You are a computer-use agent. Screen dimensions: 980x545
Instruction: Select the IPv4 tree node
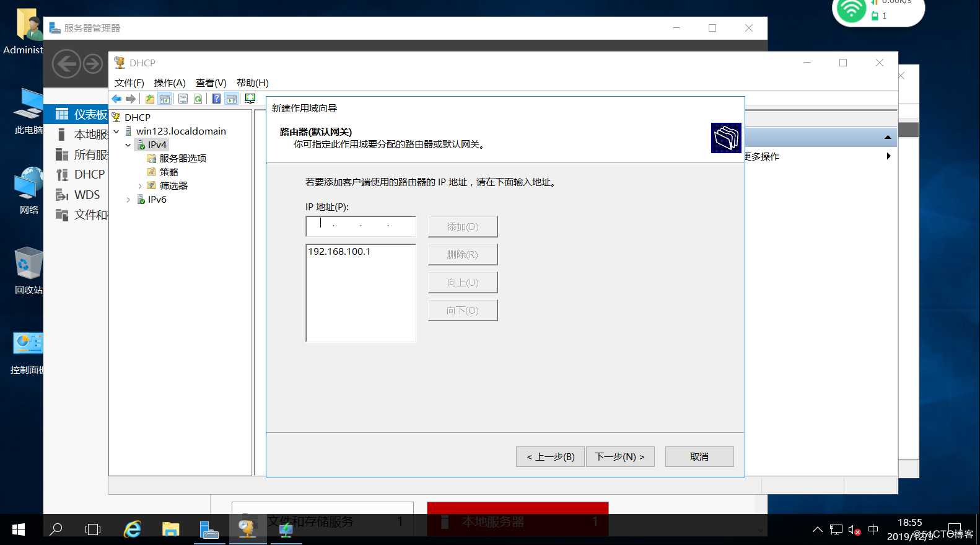pyautogui.click(x=157, y=144)
